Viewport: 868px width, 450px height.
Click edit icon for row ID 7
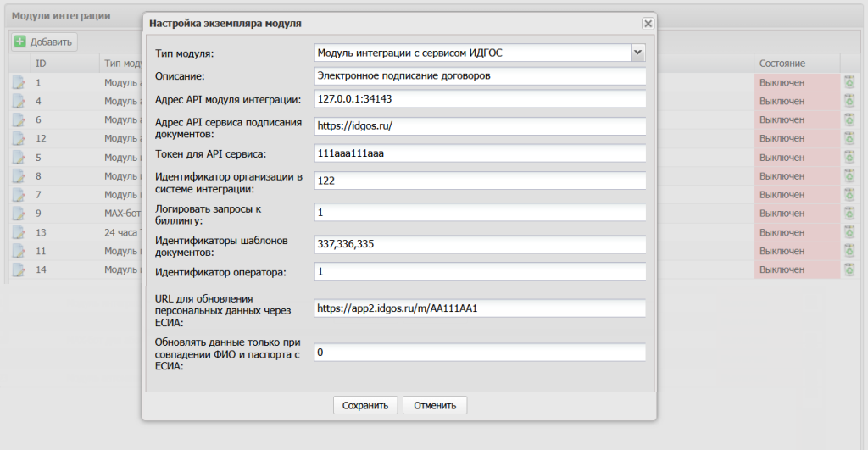pos(19,195)
